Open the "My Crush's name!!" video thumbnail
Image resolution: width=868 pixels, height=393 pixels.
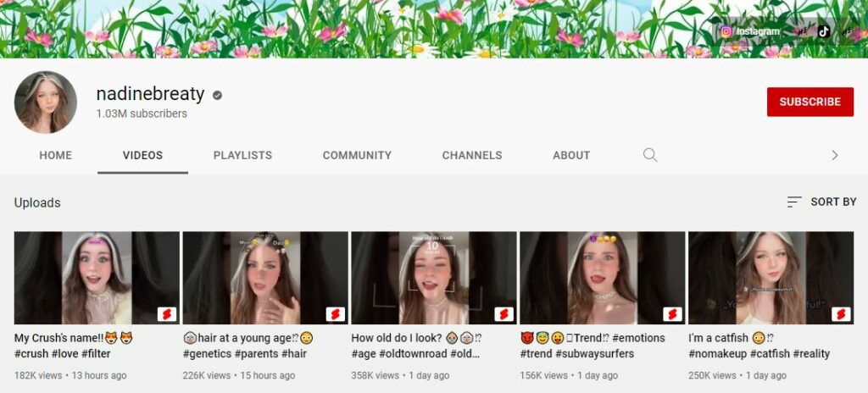[x=97, y=278]
